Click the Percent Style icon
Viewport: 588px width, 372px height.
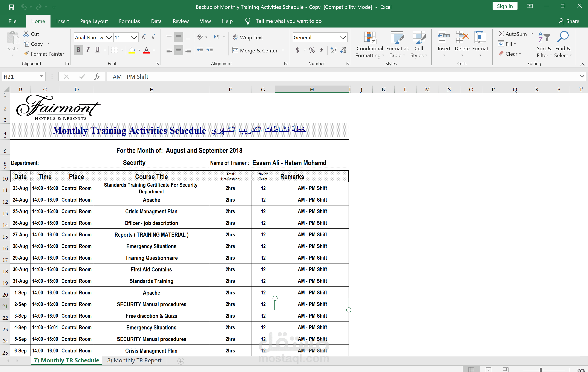[x=312, y=50]
